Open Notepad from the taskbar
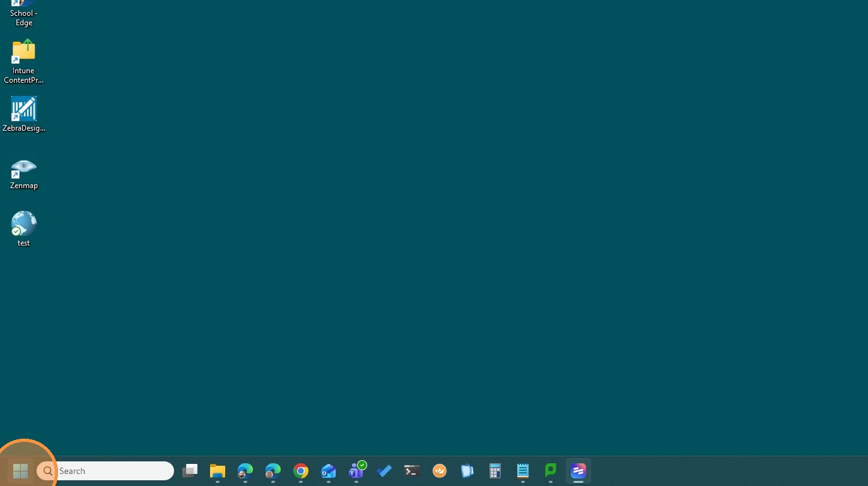868x486 pixels. pyautogui.click(x=523, y=471)
